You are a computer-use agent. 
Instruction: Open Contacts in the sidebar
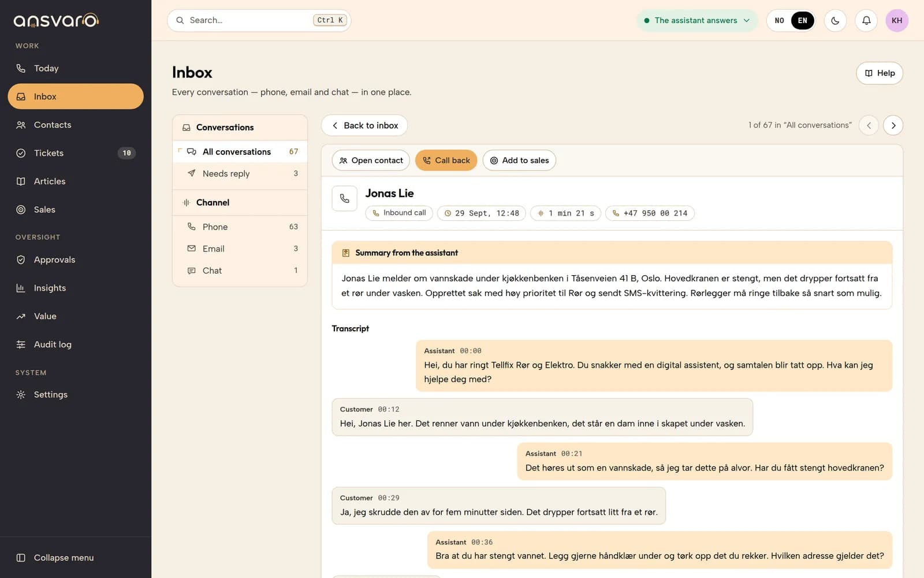point(76,125)
